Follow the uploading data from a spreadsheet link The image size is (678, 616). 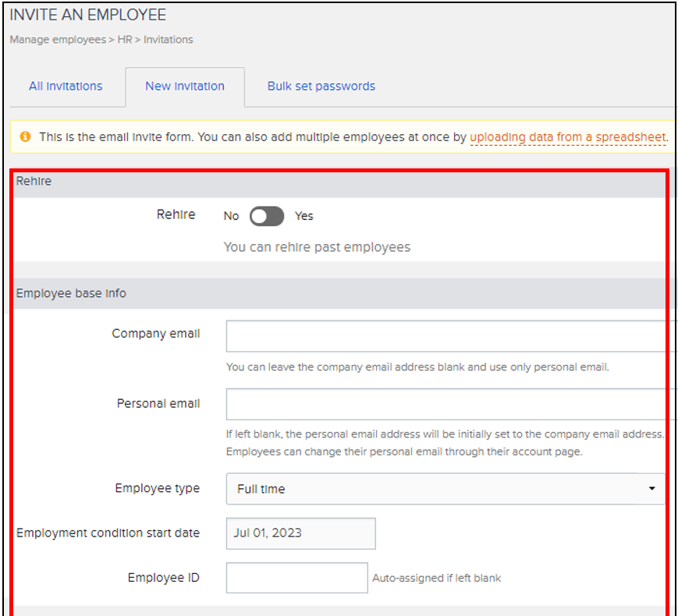(x=567, y=136)
